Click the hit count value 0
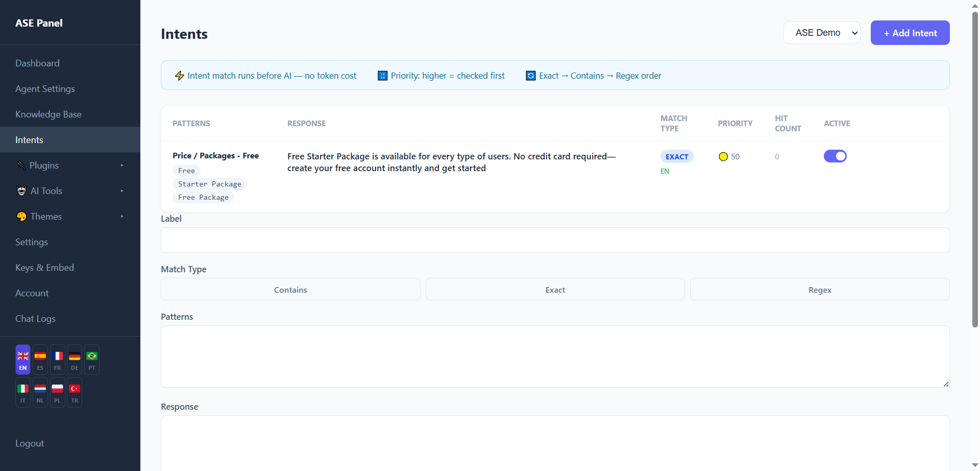The width and height of the screenshot is (980, 471). 777,157
